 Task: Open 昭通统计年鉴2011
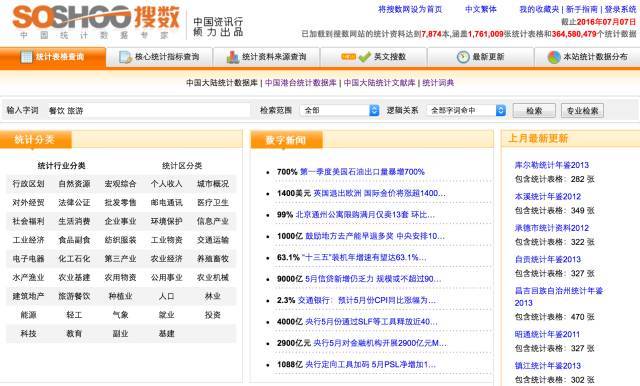pos(547,335)
